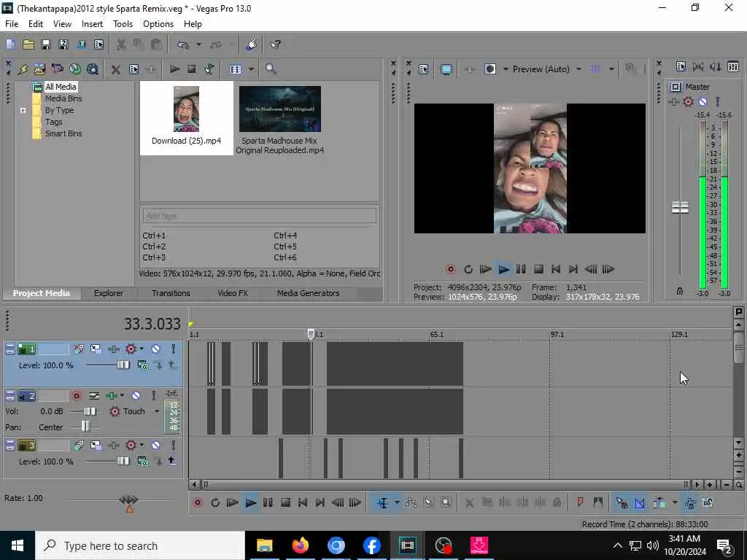Switch to the Media Generators tab

(x=309, y=293)
